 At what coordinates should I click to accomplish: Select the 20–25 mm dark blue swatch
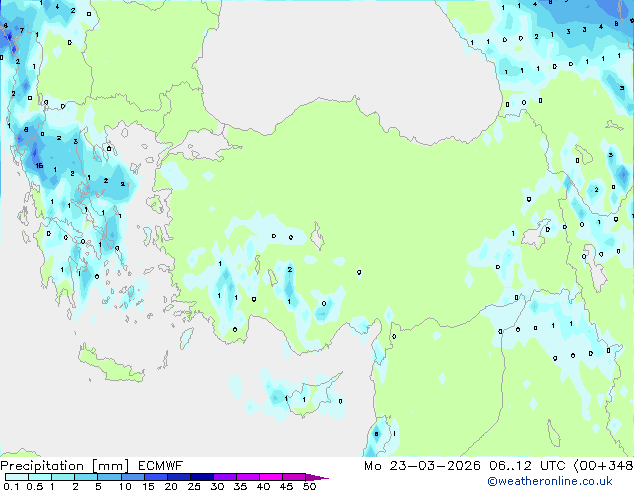[x=179, y=477]
